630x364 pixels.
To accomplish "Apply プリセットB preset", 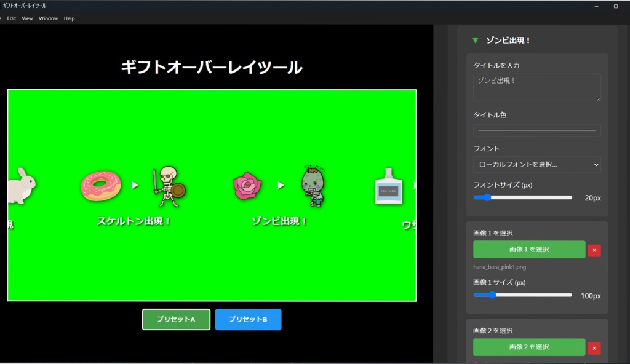I will 248,319.
